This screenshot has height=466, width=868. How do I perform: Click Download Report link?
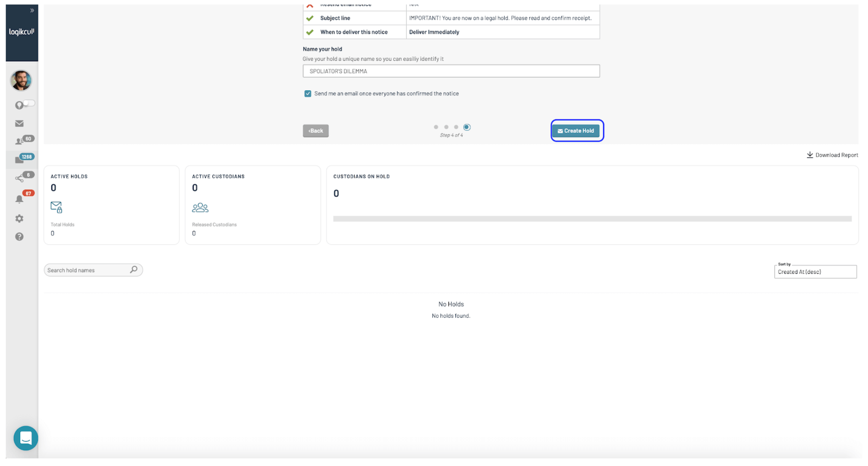pos(832,155)
